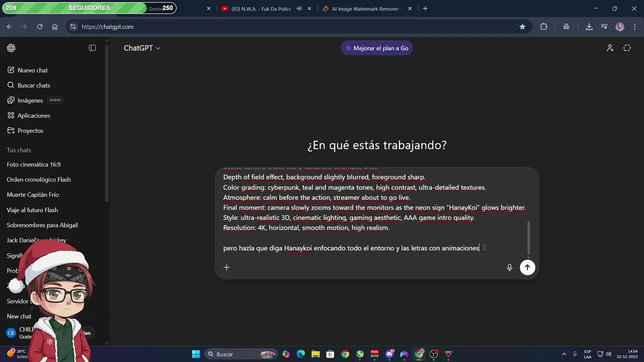
Task: Click the add person icon at top right
Action: (x=610, y=48)
